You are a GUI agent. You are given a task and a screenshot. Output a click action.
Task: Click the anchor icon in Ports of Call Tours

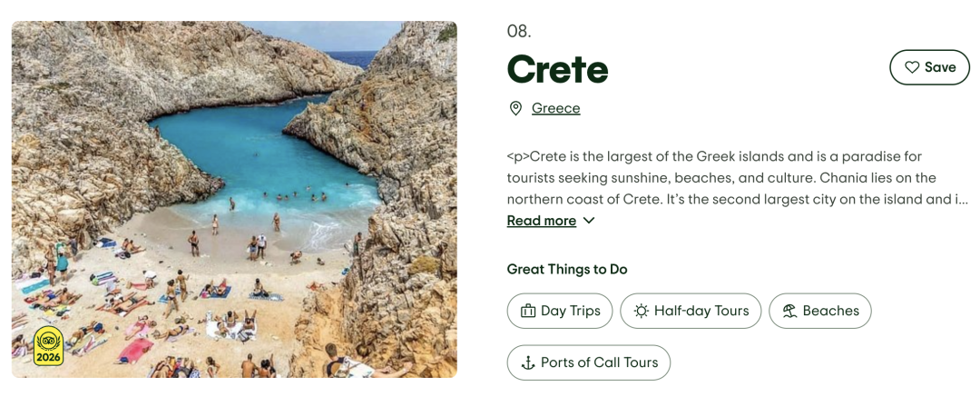[x=528, y=362]
